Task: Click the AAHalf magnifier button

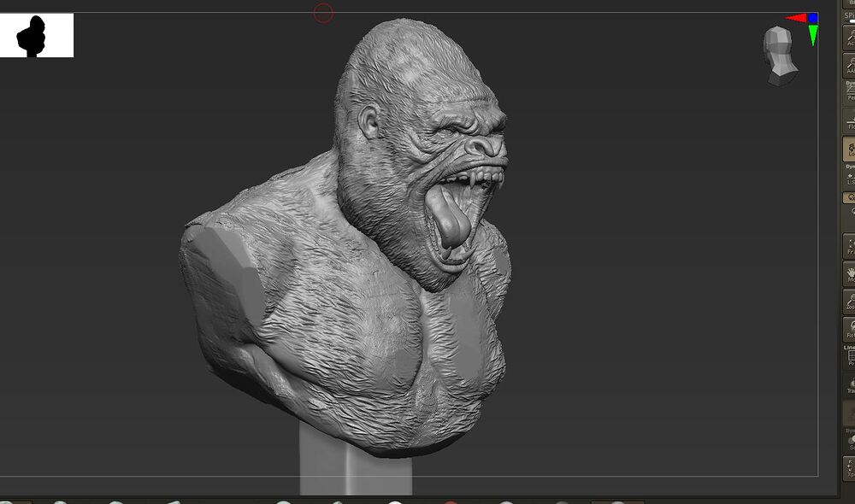Action: pyautogui.click(x=850, y=64)
